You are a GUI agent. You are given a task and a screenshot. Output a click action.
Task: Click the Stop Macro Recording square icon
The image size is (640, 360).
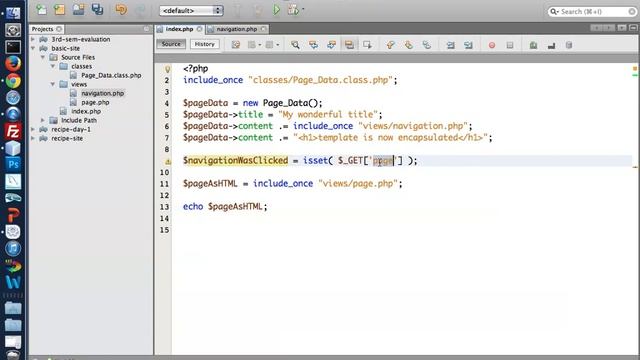510,45
